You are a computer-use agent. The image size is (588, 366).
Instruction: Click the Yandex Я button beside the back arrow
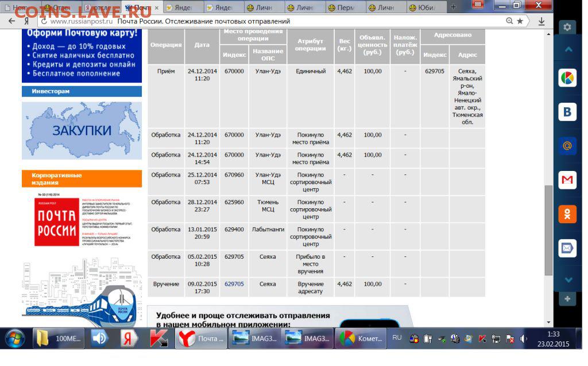26,21
